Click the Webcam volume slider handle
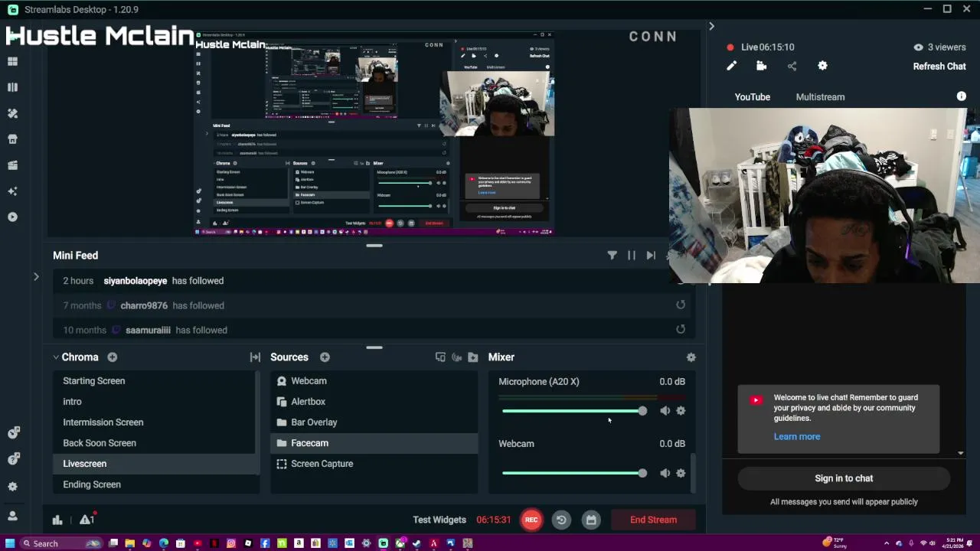Screen dimensions: 980x551 (642, 473)
